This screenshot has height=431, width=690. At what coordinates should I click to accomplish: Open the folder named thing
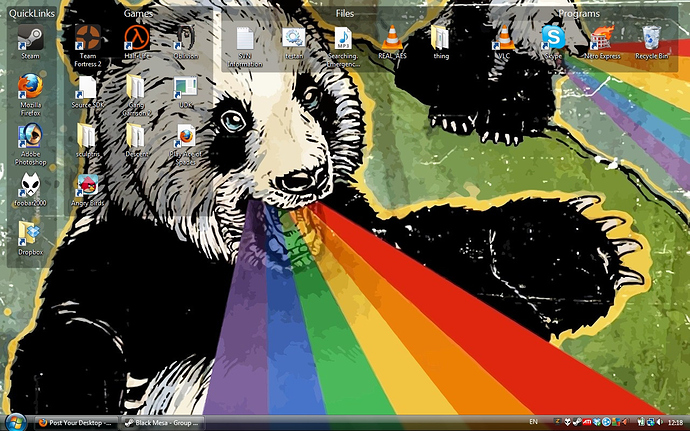[x=441, y=39]
